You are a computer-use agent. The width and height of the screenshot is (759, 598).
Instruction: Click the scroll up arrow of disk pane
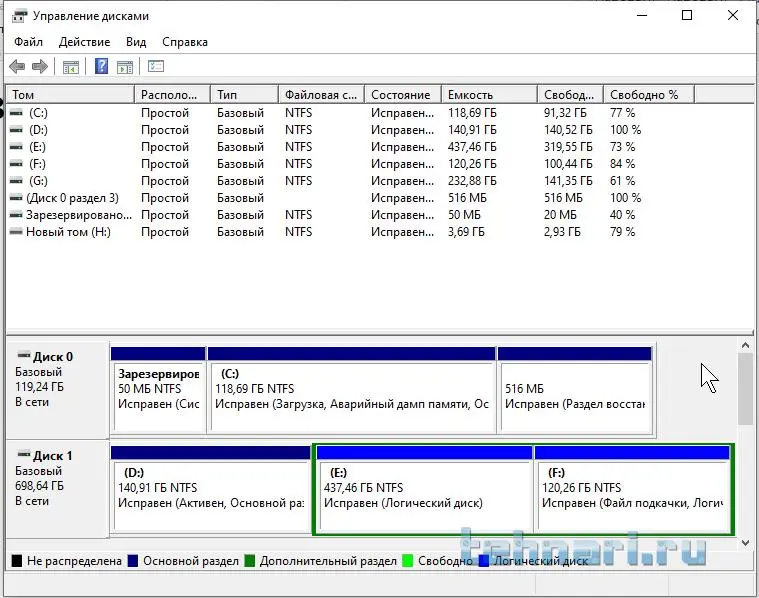pos(745,346)
